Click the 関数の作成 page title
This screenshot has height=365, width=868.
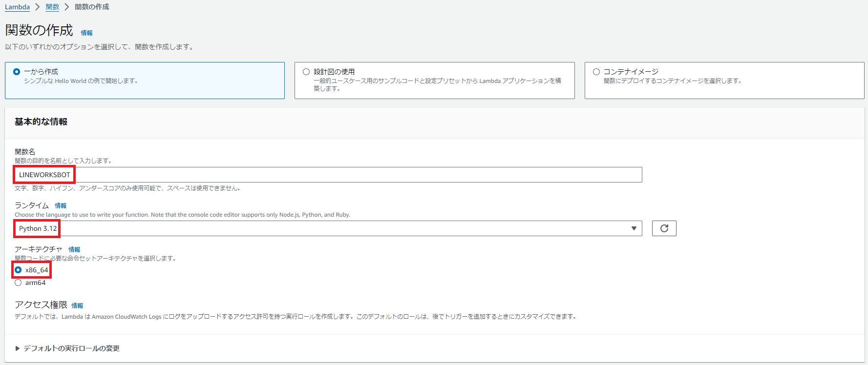pos(39,30)
